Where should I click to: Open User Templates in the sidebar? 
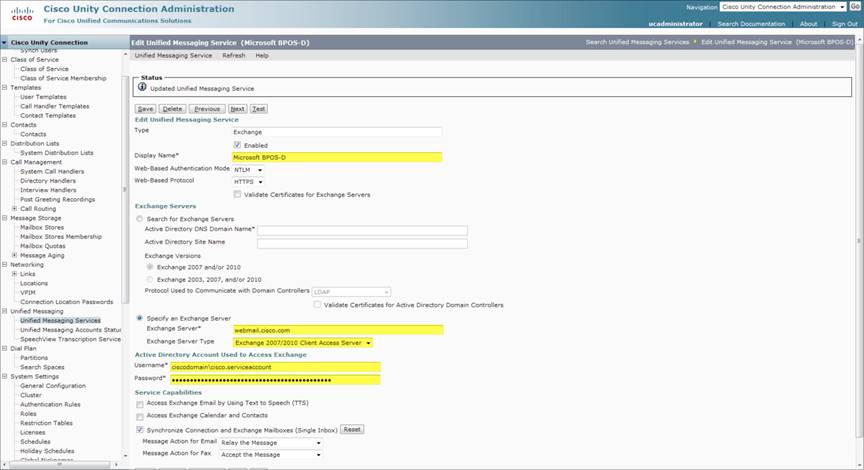pos(43,97)
